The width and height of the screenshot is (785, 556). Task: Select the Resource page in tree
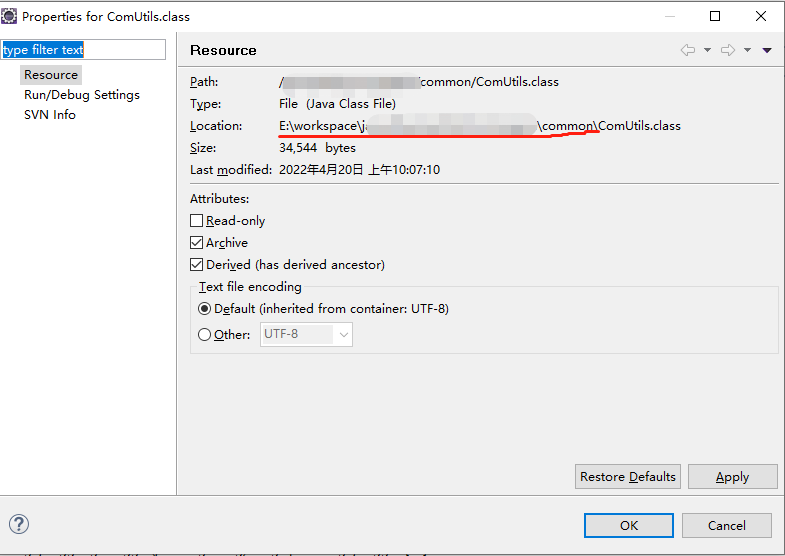51,75
